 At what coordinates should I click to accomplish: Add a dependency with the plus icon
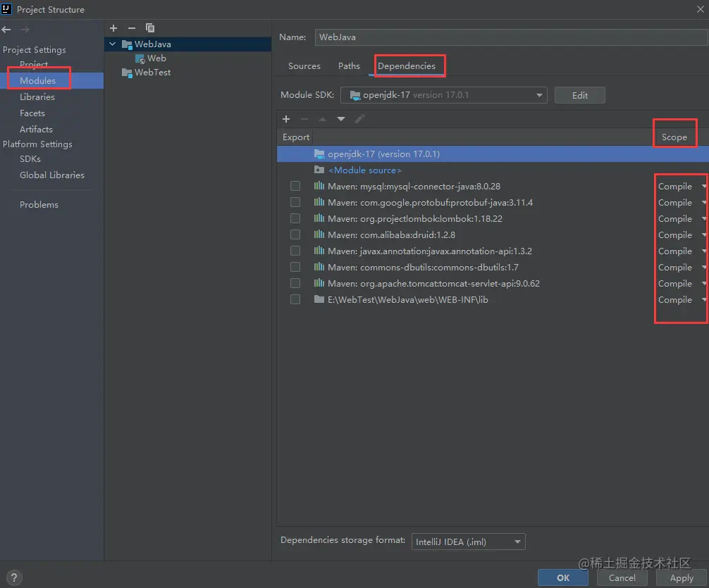click(285, 119)
